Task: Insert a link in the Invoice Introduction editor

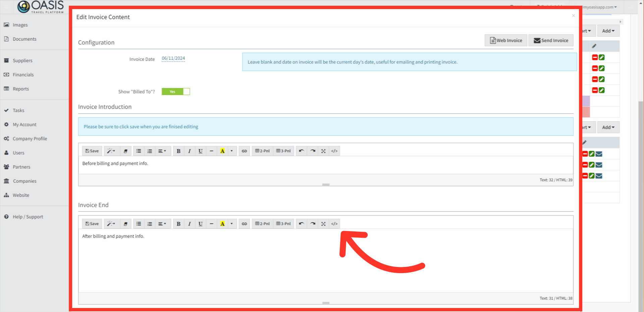Action: pos(244,151)
